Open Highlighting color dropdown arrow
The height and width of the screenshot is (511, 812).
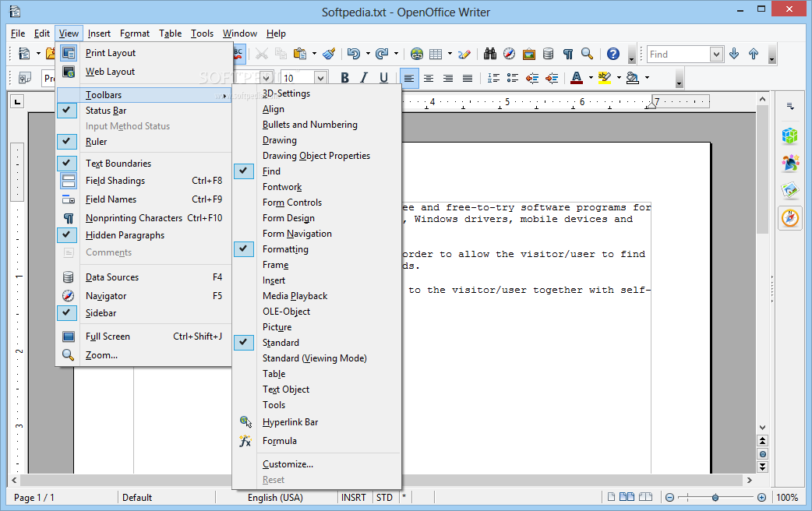(x=619, y=78)
